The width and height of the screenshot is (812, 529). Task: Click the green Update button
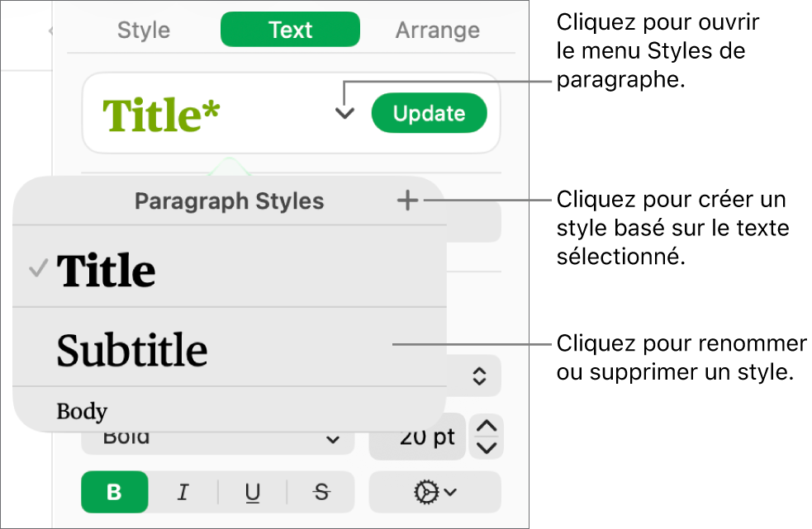430,113
